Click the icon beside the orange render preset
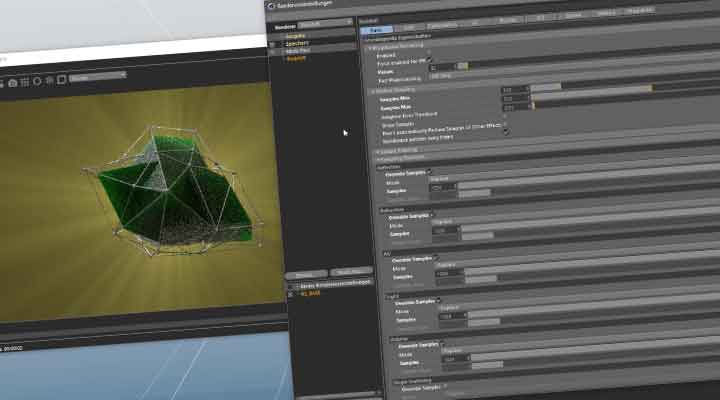Screen dimensions: 720x400 291,295
